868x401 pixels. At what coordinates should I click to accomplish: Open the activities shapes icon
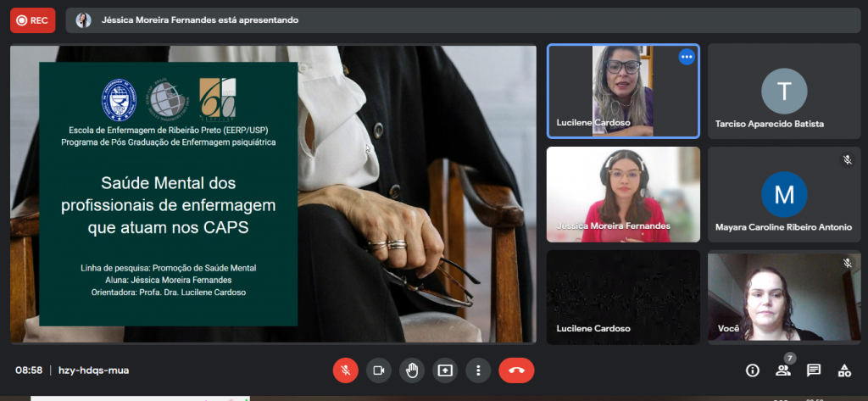(844, 370)
